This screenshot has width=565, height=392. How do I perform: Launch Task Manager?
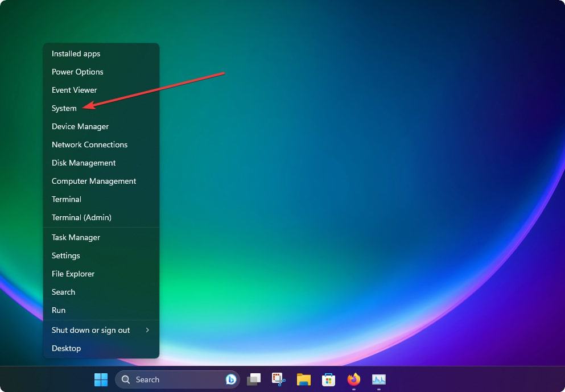(75, 237)
